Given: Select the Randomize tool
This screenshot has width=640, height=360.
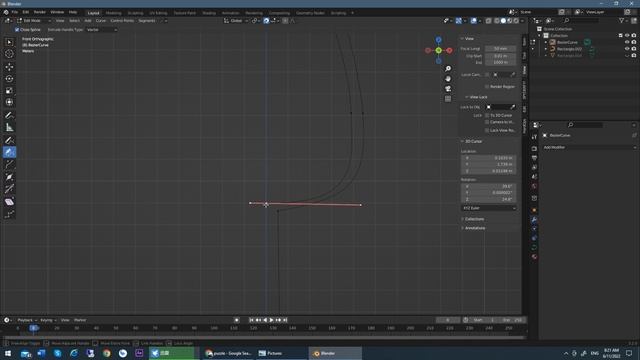Looking at the screenshot, I should pyautogui.click(x=9, y=214).
